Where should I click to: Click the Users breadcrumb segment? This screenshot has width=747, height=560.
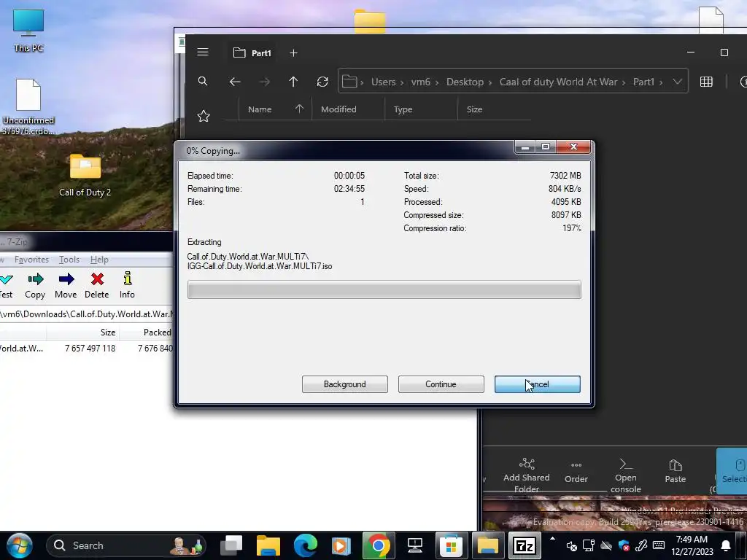point(384,82)
